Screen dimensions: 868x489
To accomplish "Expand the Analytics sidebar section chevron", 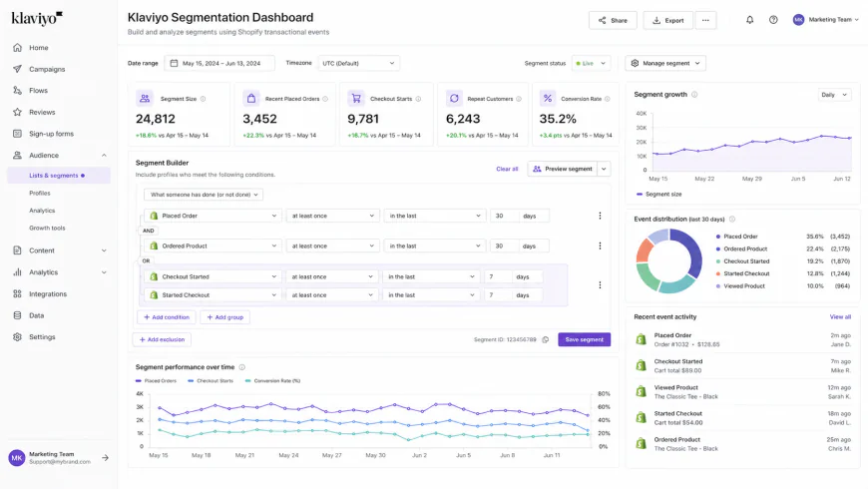I will pyautogui.click(x=104, y=272).
